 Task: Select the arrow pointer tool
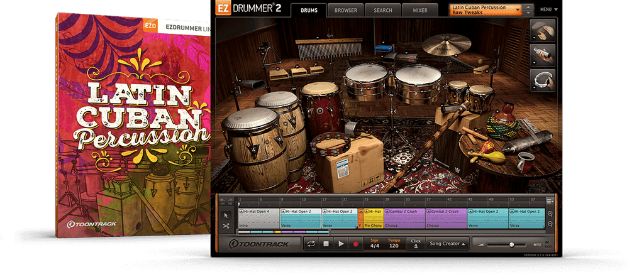(226, 215)
